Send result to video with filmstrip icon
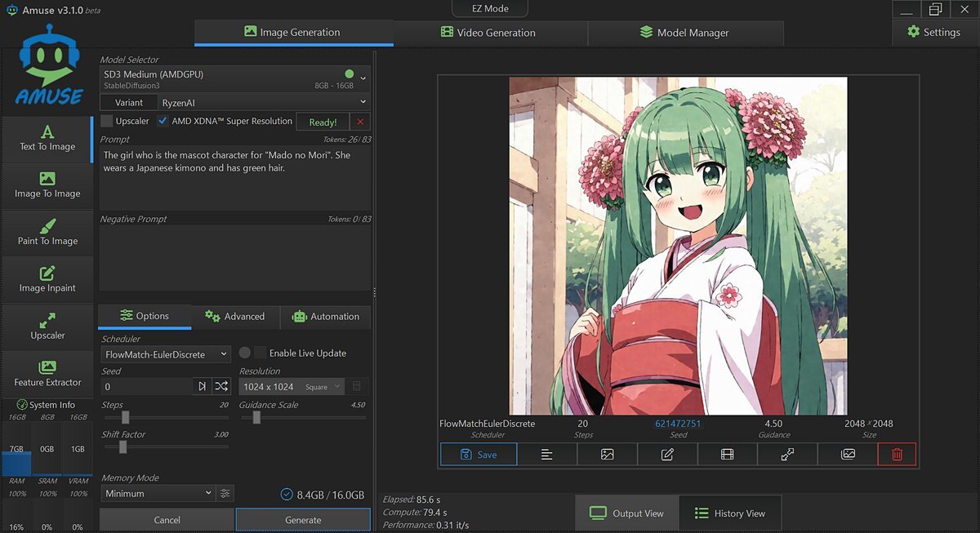The width and height of the screenshot is (980, 533). pyautogui.click(x=727, y=455)
